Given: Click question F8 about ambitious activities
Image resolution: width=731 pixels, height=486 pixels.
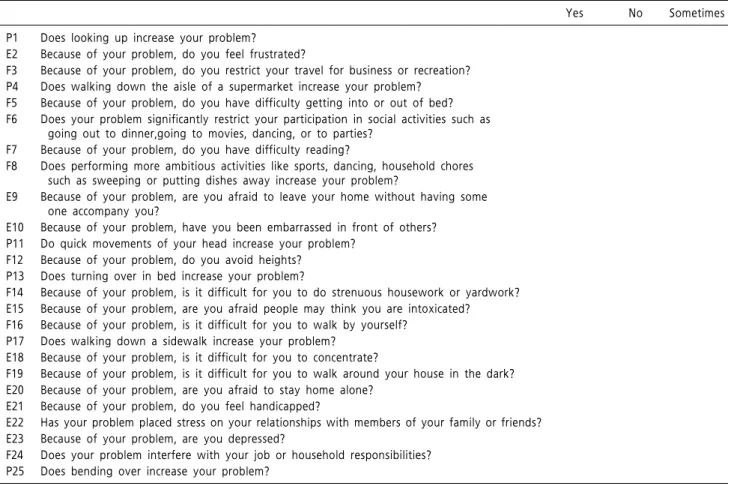Looking at the screenshot, I should pyautogui.click(x=257, y=173).
